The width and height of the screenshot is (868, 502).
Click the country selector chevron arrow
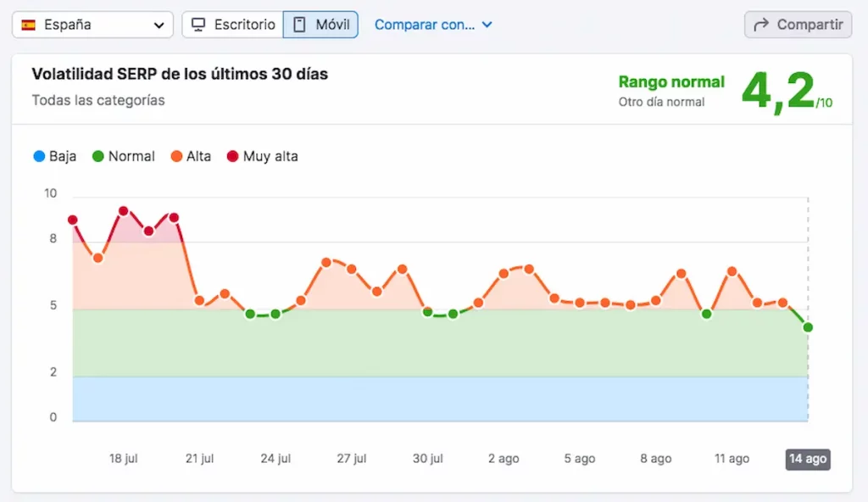(x=159, y=25)
